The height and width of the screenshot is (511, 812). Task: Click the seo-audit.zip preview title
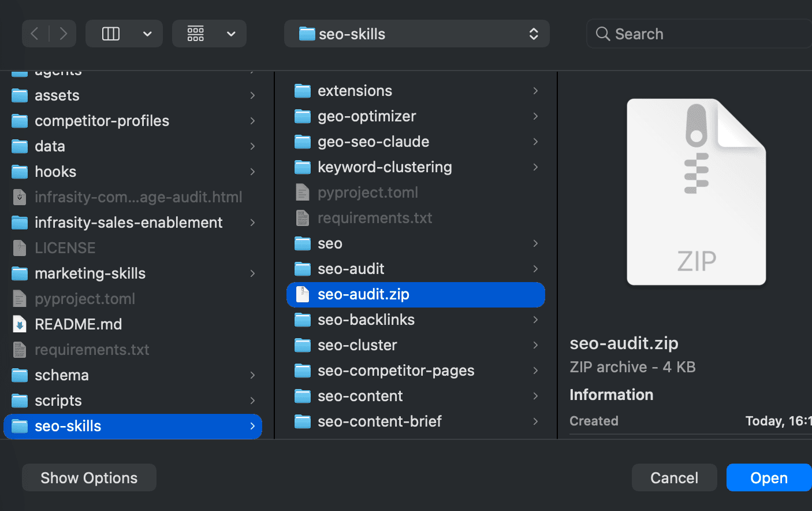pos(624,343)
